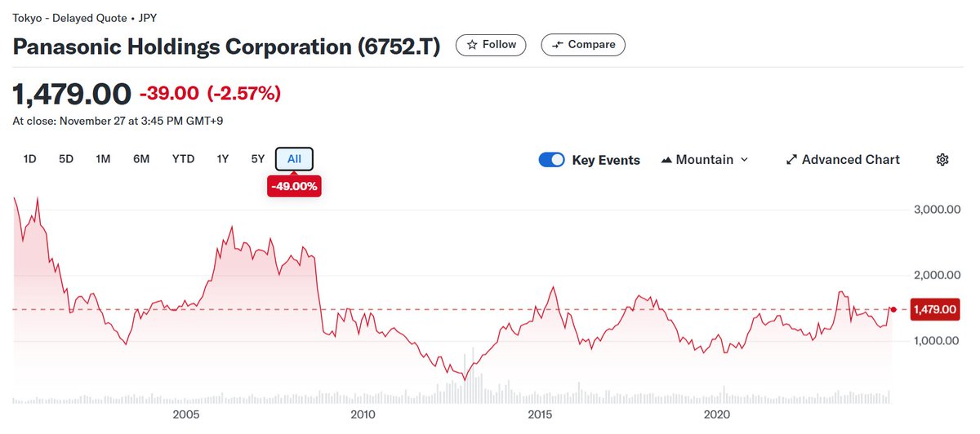Choose the 1Y time range
The width and height of the screenshot is (980, 434).
222,159
